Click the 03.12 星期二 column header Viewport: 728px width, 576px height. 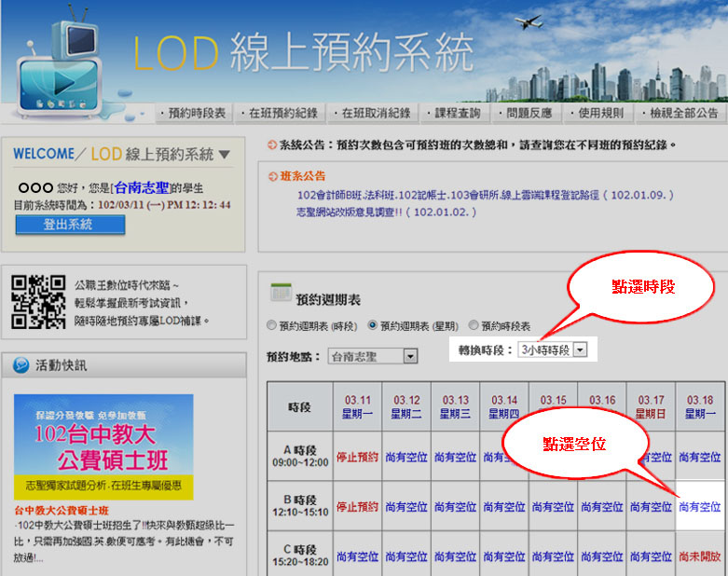point(406,407)
